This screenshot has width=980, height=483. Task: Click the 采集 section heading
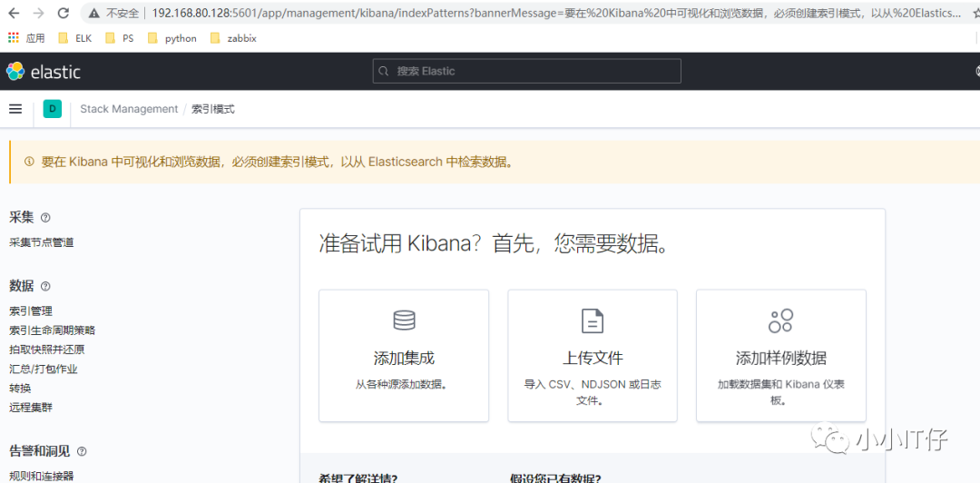pyautogui.click(x=21, y=218)
